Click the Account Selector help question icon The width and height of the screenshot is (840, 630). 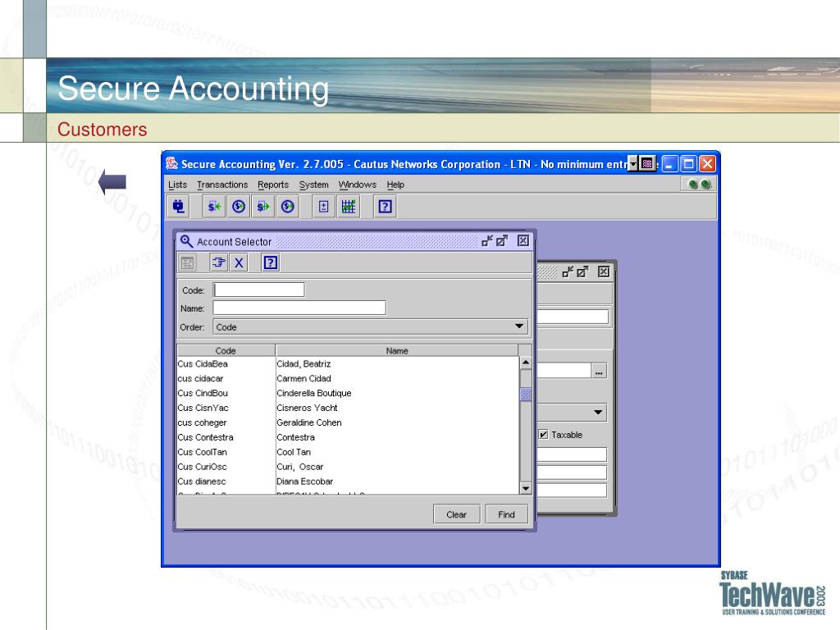(x=271, y=263)
